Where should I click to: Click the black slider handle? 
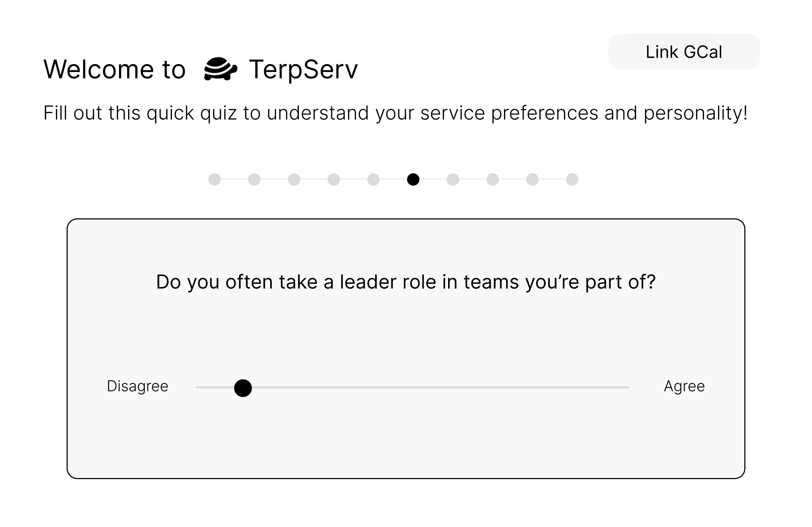coord(243,388)
